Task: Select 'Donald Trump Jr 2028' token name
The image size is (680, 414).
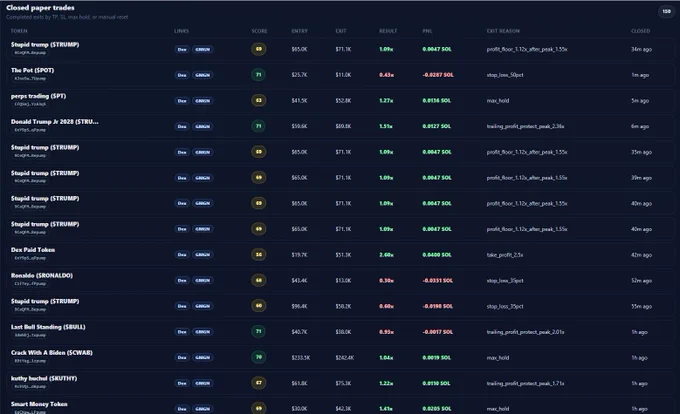Action: (55, 121)
